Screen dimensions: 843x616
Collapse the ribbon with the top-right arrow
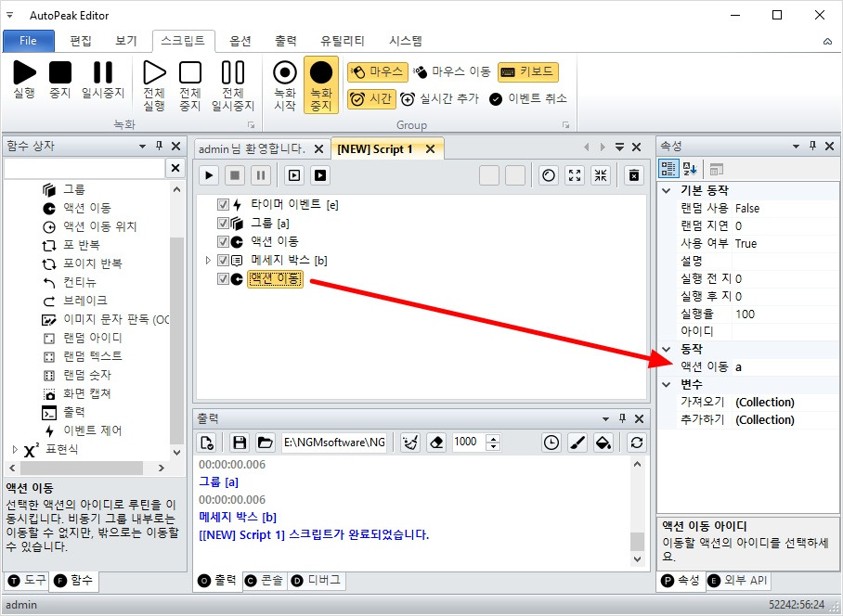pos(827,42)
